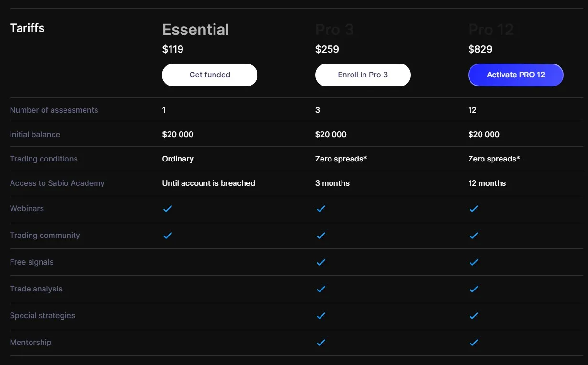This screenshot has height=365, width=588.
Task: Click the Essential plan Webinars checkmark
Action: click(168, 209)
